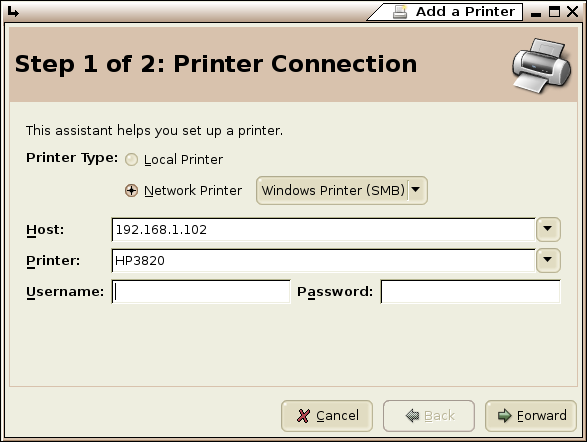Image resolution: width=587 pixels, height=442 pixels.
Task: Focus the Username text field
Action: [201, 292]
